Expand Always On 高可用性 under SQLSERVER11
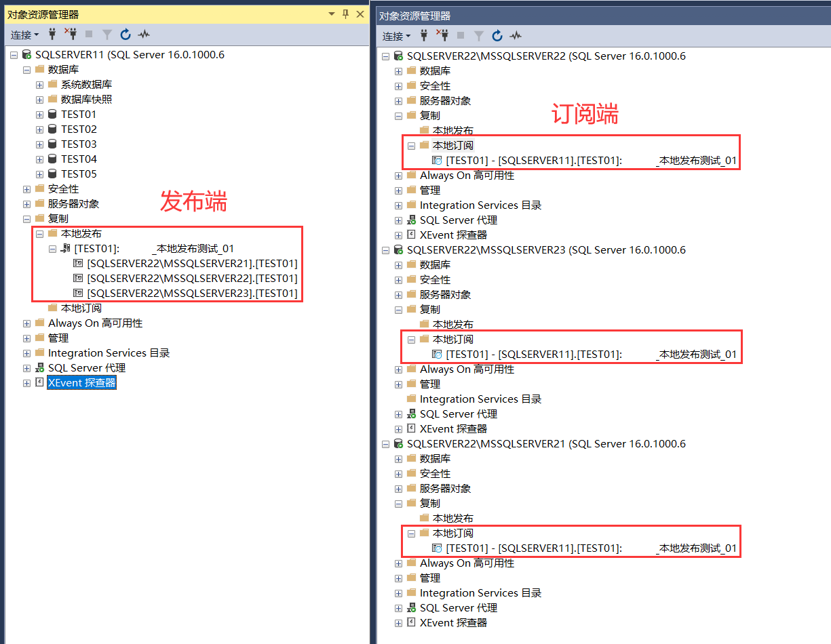 click(x=26, y=323)
